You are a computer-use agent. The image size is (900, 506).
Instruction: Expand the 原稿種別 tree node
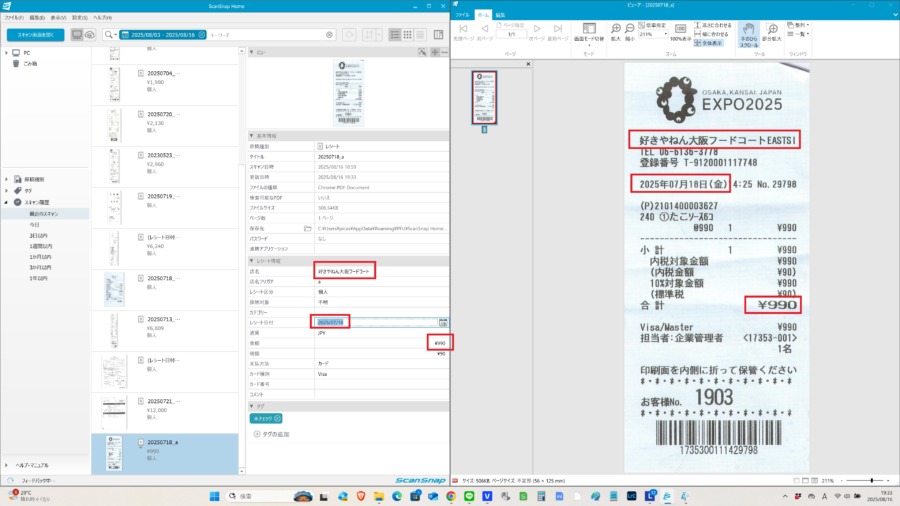pos(6,179)
